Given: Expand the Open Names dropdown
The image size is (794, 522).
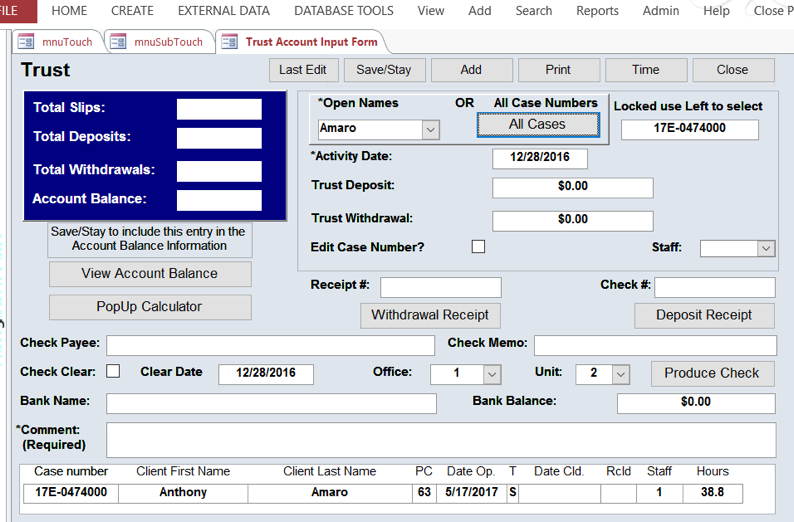Looking at the screenshot, I should pyautogui.click(x=430, y=129).
